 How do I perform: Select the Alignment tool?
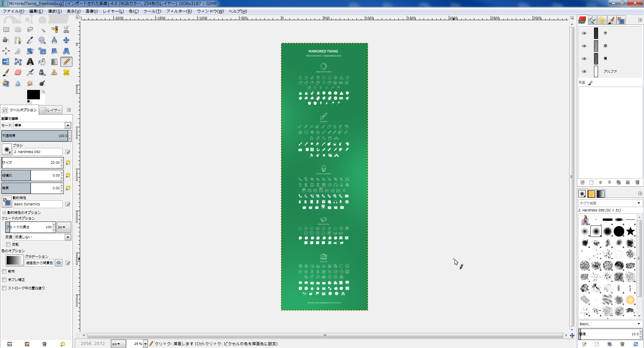[6, 51]
